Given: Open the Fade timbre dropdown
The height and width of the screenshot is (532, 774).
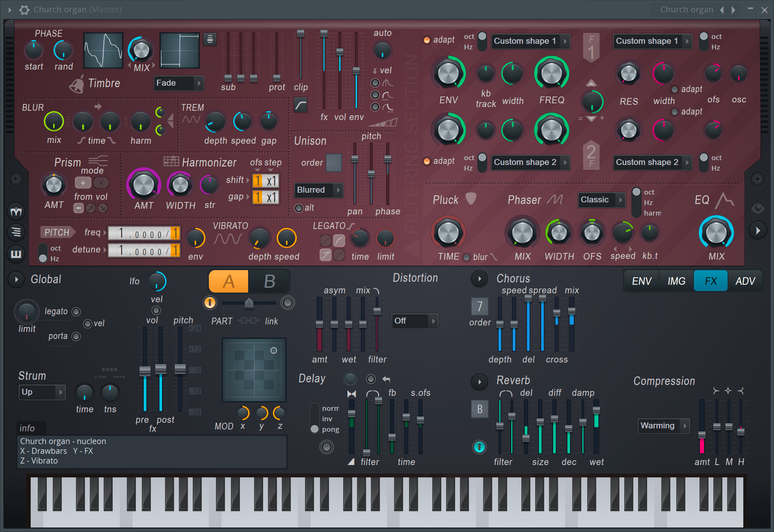Looking at the screenshot, I should [179, 83].
